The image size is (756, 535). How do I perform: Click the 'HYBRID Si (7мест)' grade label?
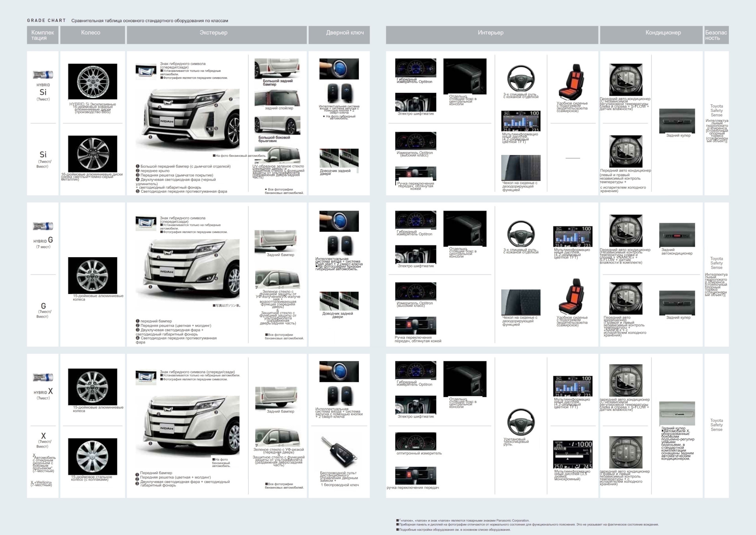coord(43,92)
